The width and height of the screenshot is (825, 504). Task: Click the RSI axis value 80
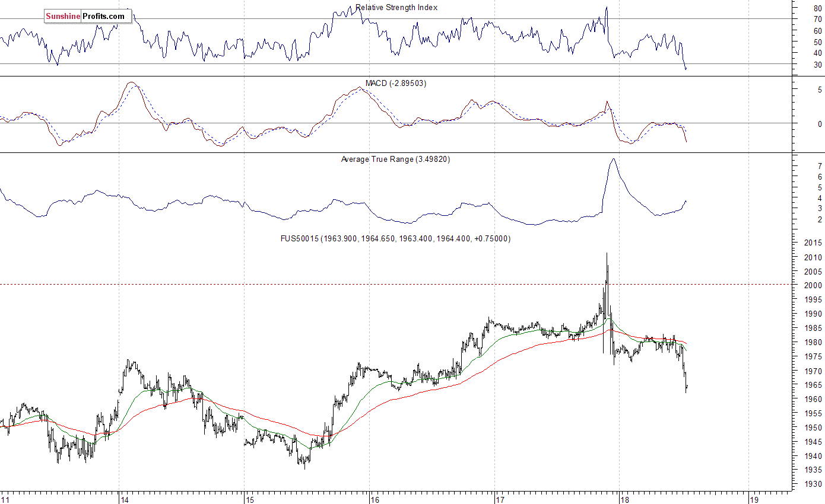817,8
